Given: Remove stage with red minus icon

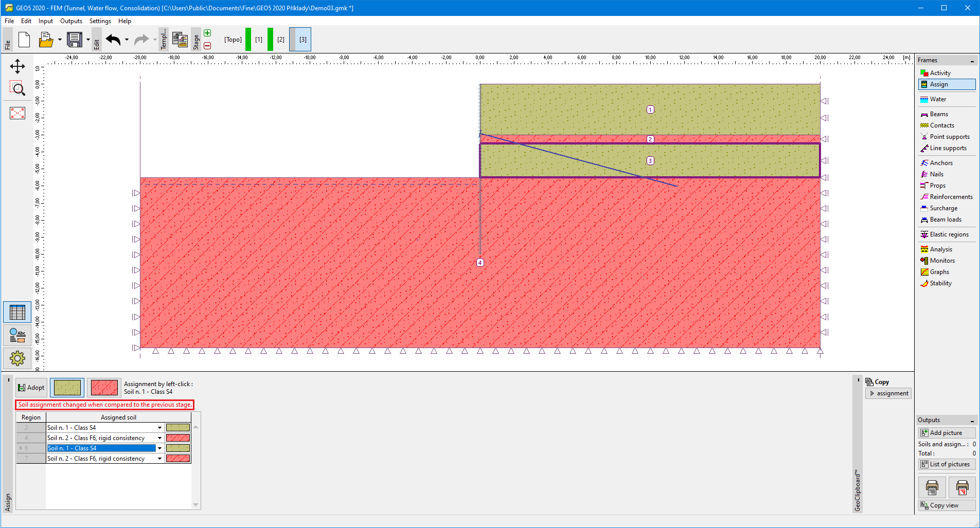Looking at the screenshot, I should [207, 46].
